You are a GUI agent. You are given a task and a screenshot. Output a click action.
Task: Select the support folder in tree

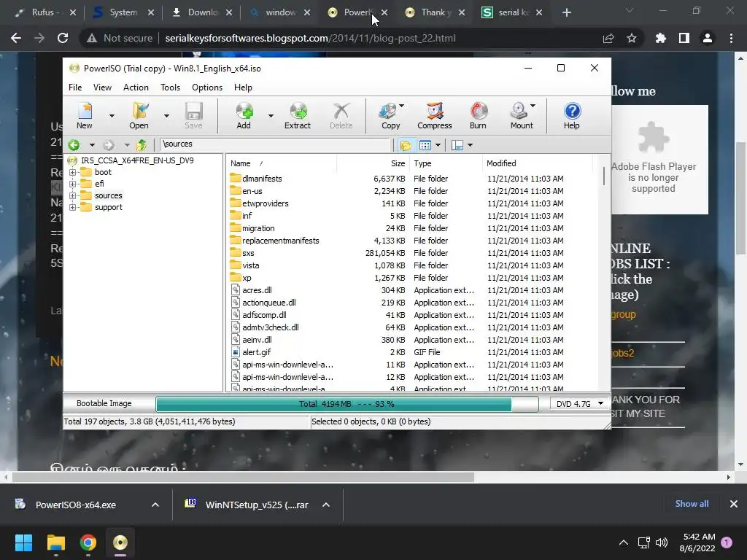(108, 207)
